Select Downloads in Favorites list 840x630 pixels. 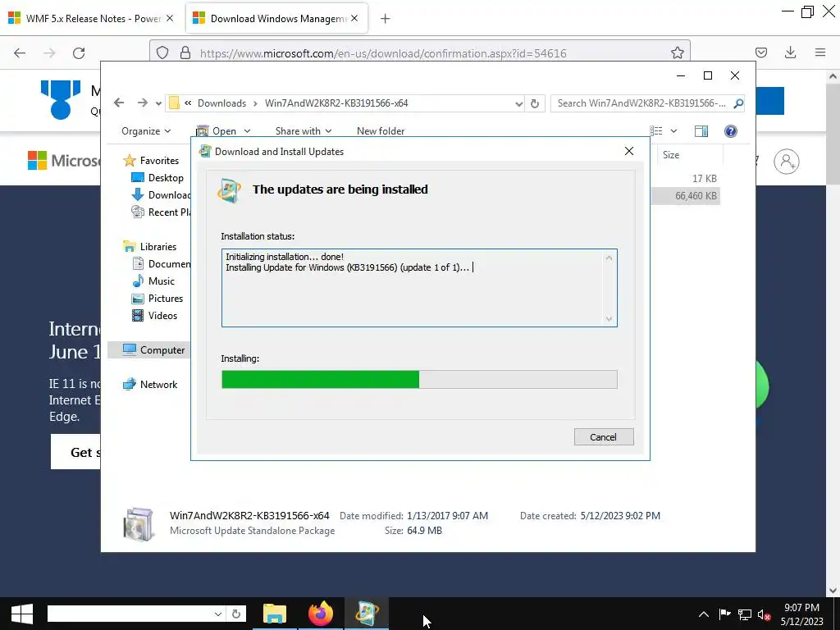point(161,195)
